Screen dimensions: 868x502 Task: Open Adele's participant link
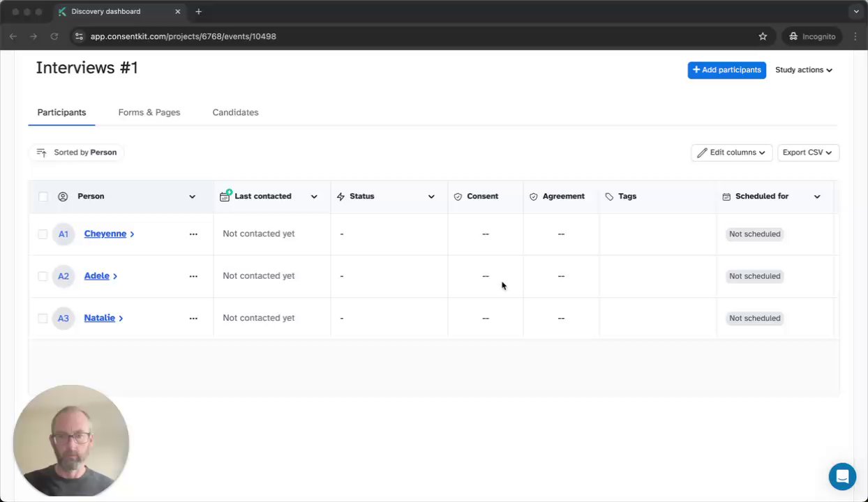pos(97,276)
